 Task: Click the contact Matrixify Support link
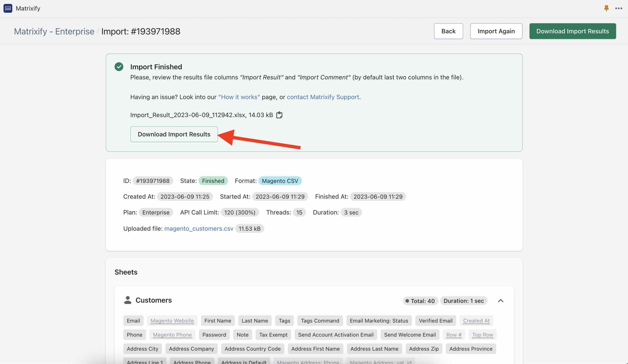pos(323,97)
